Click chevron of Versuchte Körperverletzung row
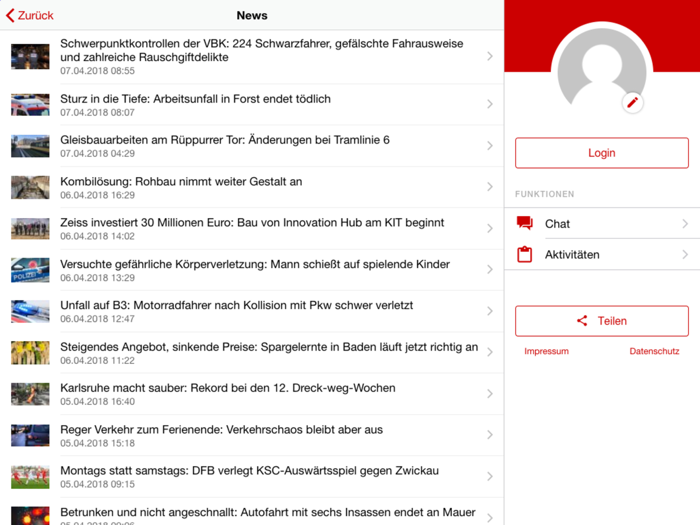The height and width of the screenshot is (525, 700). pyautogui.click(x=490, y=269)
